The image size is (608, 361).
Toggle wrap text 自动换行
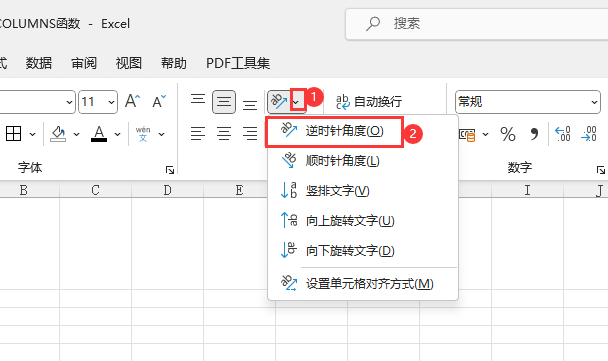(368, 102)
